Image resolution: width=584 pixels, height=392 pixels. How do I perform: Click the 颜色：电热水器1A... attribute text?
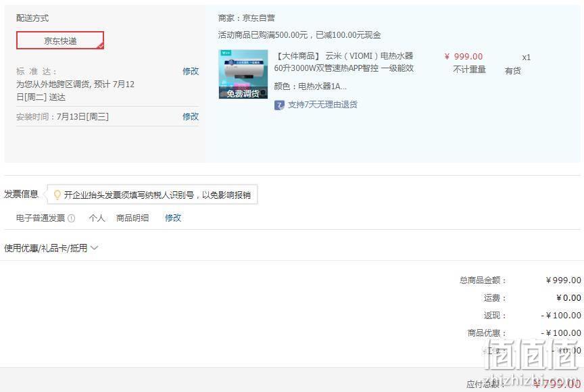point(310,87)
